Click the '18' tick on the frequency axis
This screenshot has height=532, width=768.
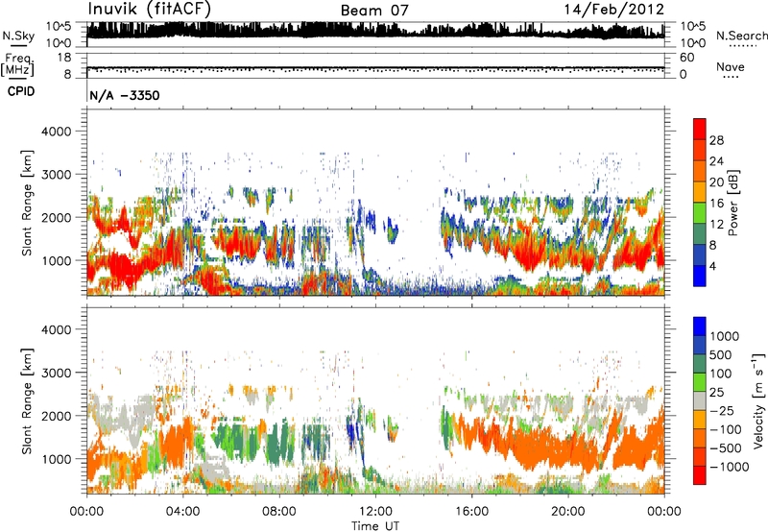[x=64, y=58]
